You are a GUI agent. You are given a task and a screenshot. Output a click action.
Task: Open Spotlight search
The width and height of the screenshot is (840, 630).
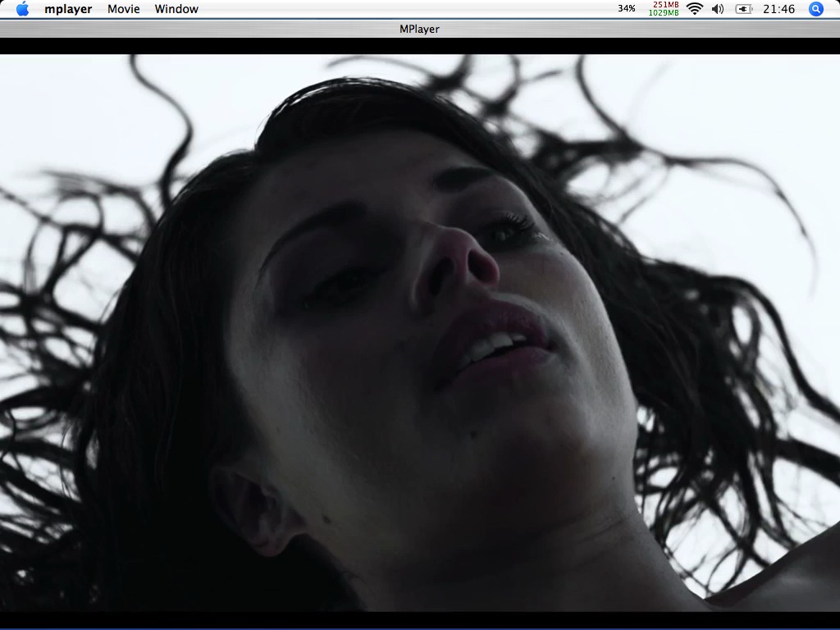tap(816, 9)
